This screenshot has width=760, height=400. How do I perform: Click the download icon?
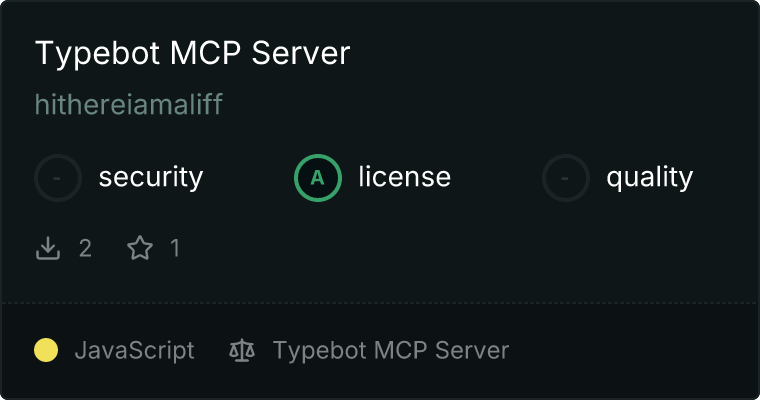pos(48,248)
